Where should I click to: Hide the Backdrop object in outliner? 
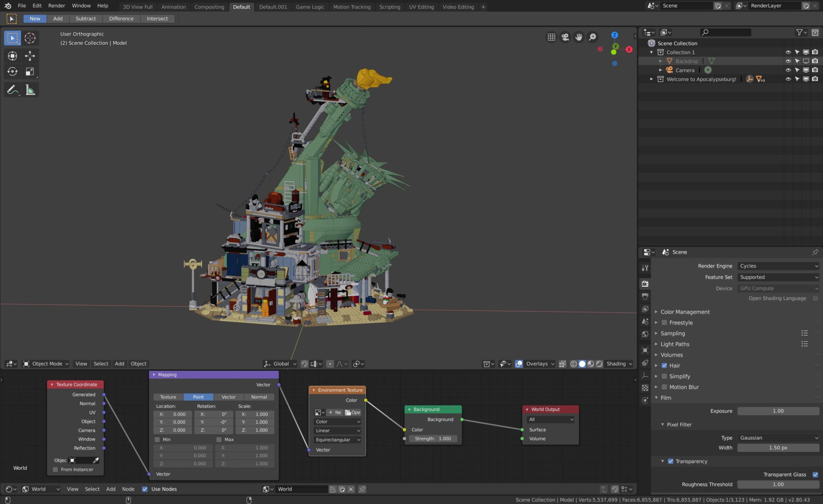pyautogui.click(x=788, y=61)
